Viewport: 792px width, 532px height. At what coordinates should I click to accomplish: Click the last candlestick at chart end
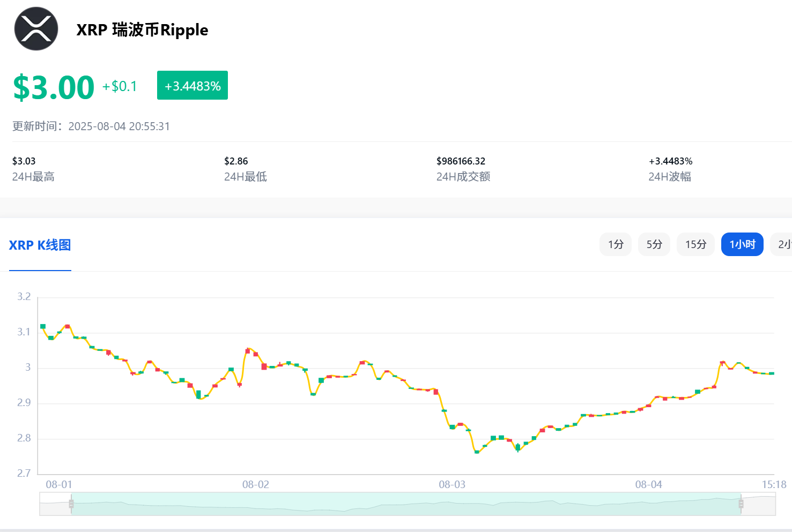tap(772, 373)
